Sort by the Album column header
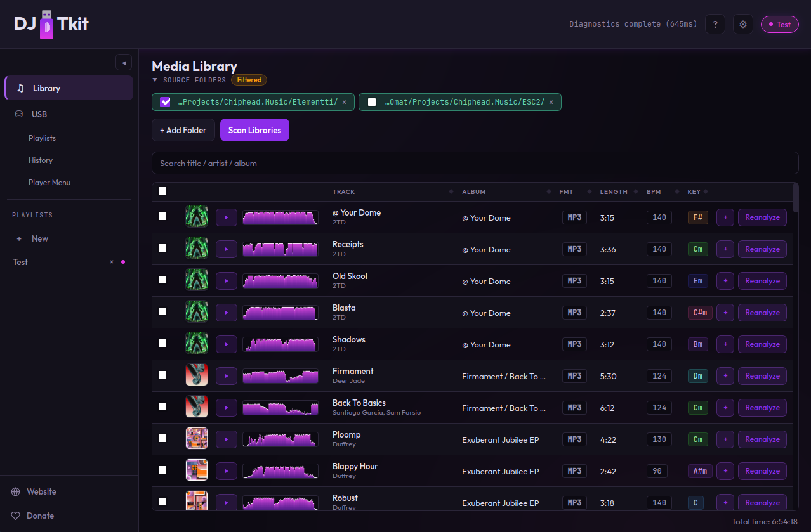This screenshot has width=811, height=532. (473, 191)
